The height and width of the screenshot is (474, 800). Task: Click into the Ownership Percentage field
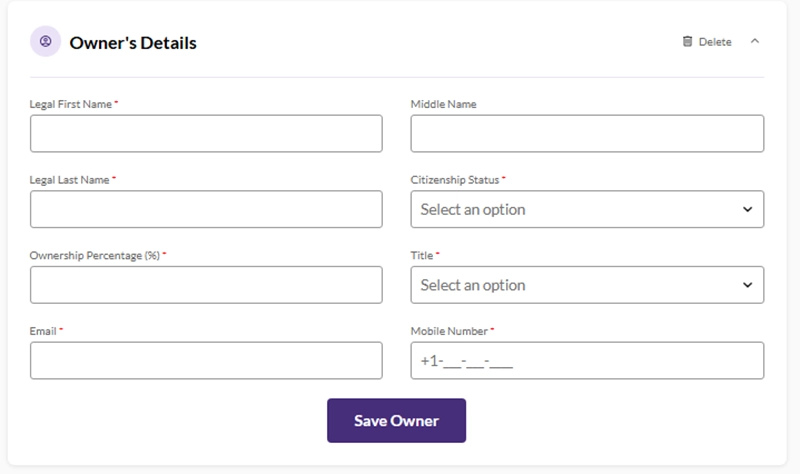click(206, 285)
